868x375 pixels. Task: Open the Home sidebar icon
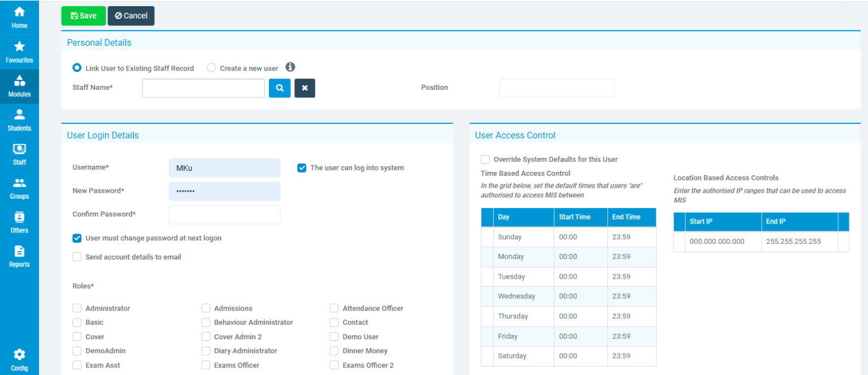click(19, 15)
